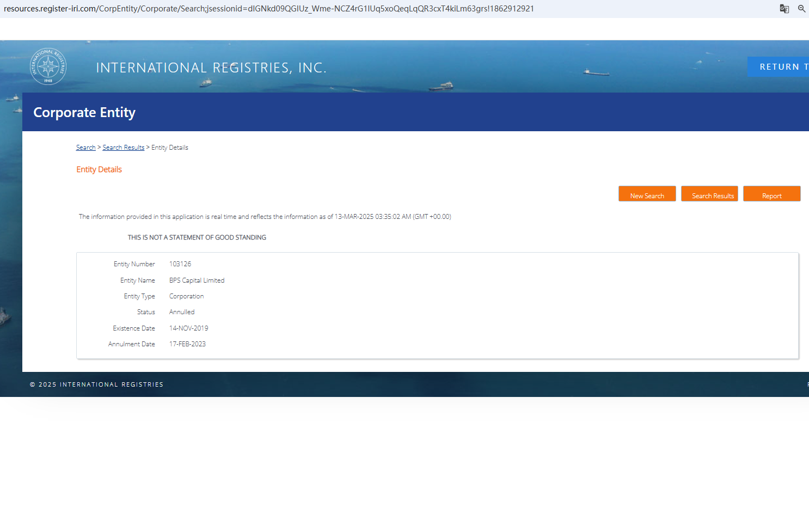Click the INTERNATIONAL REGISTRIES, INC. header title
809x532 pixels.
point(211,68)
